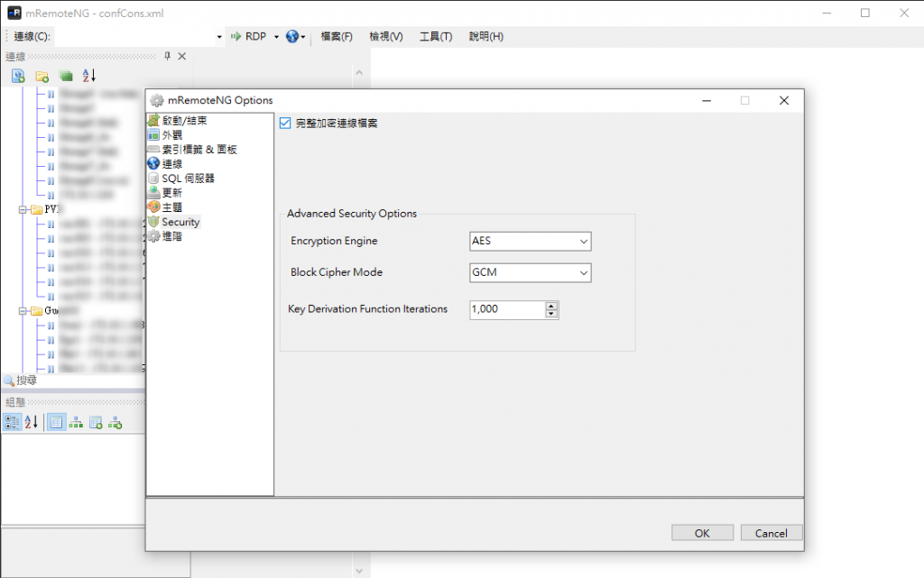This screenshot has width=924, height=578.
Task: Select the Security options page
Action: [180, 222]
